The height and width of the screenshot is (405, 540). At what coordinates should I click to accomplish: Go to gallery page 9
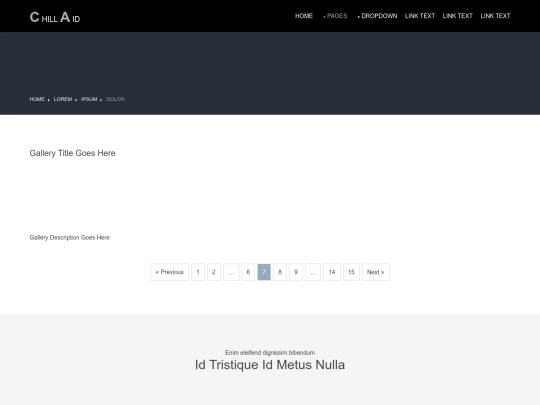tap(296, 272)
